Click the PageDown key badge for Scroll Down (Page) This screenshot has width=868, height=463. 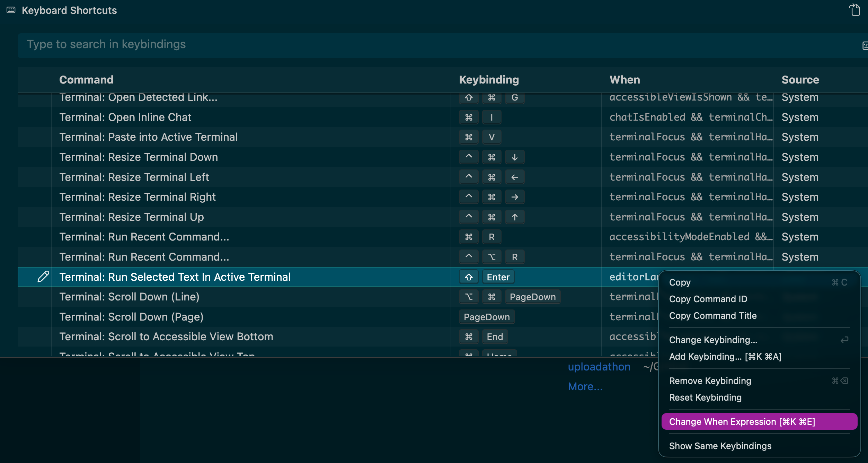(487, 317)
